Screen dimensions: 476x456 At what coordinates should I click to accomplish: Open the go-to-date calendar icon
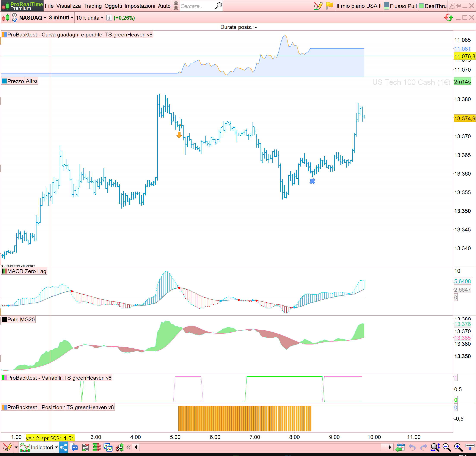point(400,447)
